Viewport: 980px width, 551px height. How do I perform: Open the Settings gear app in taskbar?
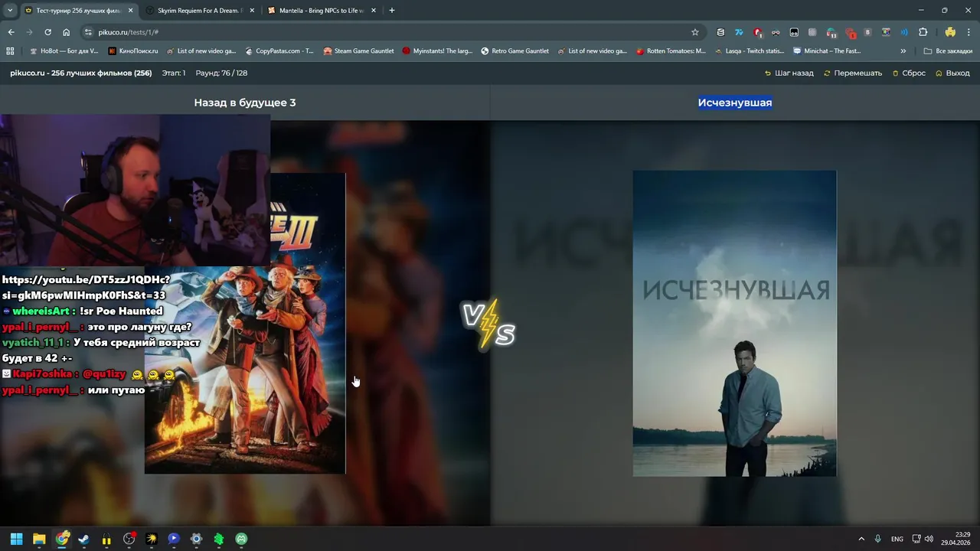point(196,539)
